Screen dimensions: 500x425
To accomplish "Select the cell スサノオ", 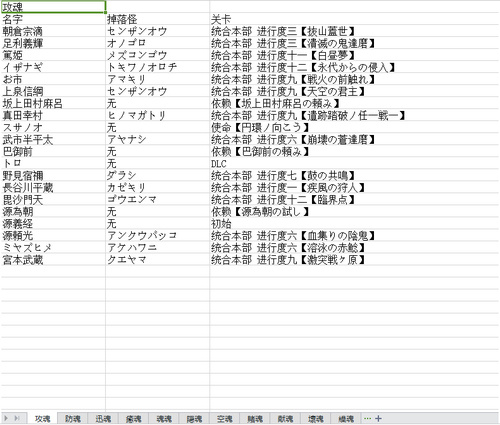I will 53,127.
